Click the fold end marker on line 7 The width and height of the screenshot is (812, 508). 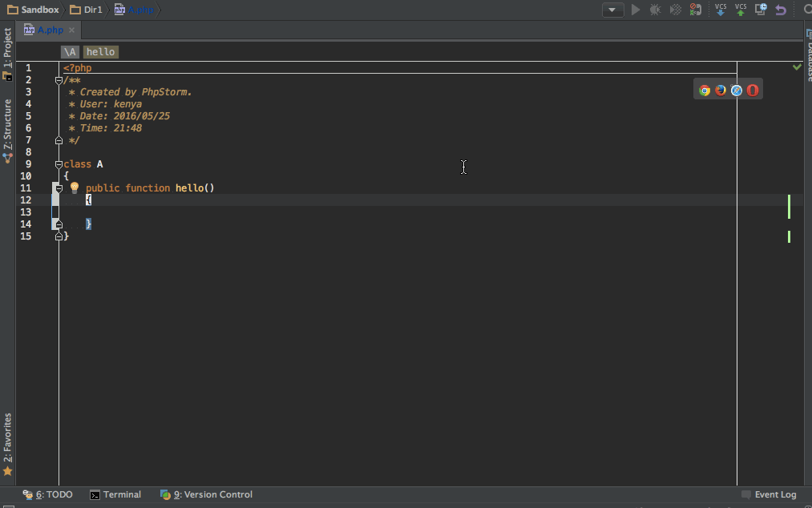click(x=59, y=140)
